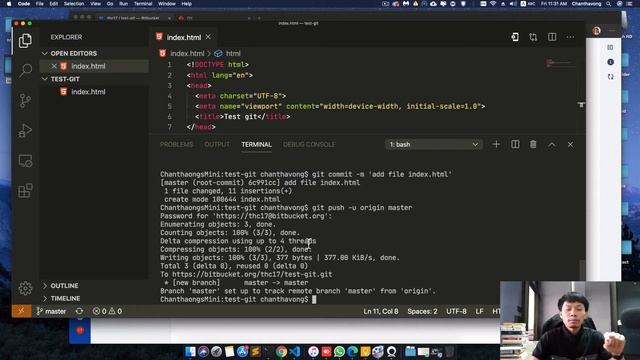640x360 pixels.
Task: Change the UTF-8 encoding in status bar
Action: coord(456,311)
